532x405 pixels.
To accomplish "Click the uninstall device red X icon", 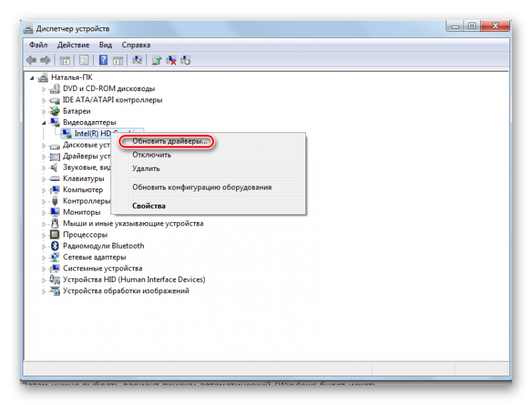I will (x=172, y=60).
